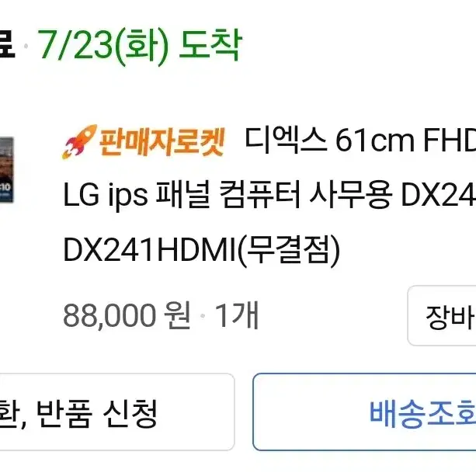Click the 패널 word in the product title
The image size is (476, 476).
pos(182,193)
